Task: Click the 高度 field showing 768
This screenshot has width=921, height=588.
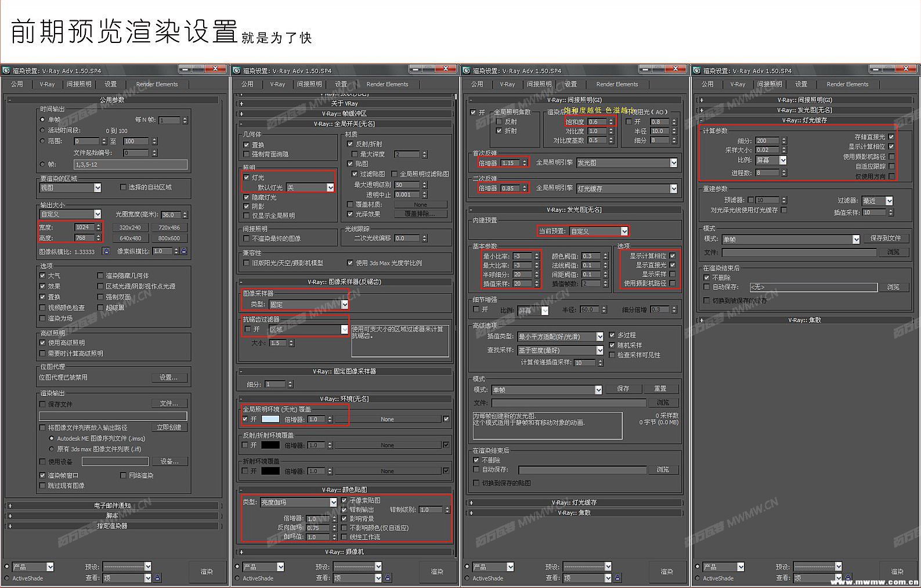Action: coord(84,237)
